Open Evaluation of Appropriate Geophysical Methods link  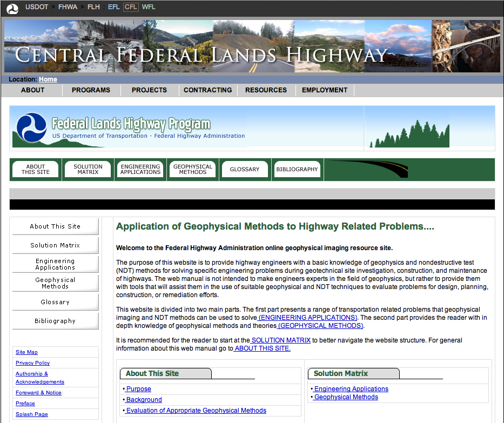tap(196, 411)
